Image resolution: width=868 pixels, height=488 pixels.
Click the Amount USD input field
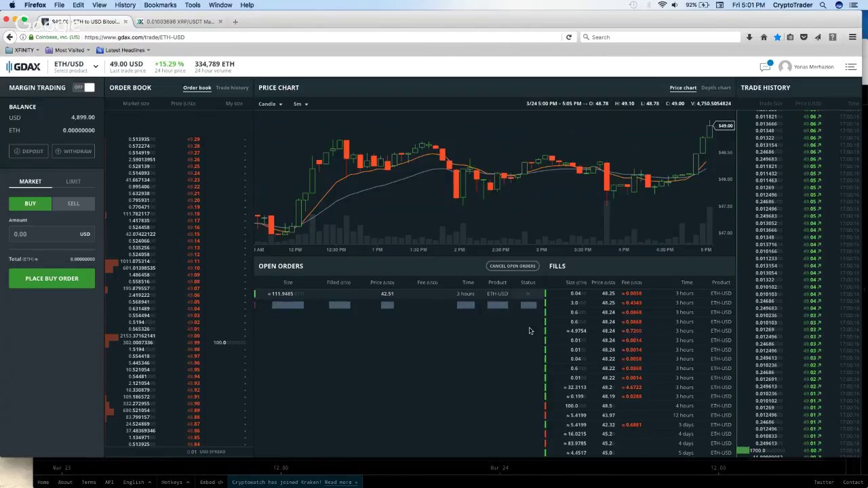tap(52, 234)
